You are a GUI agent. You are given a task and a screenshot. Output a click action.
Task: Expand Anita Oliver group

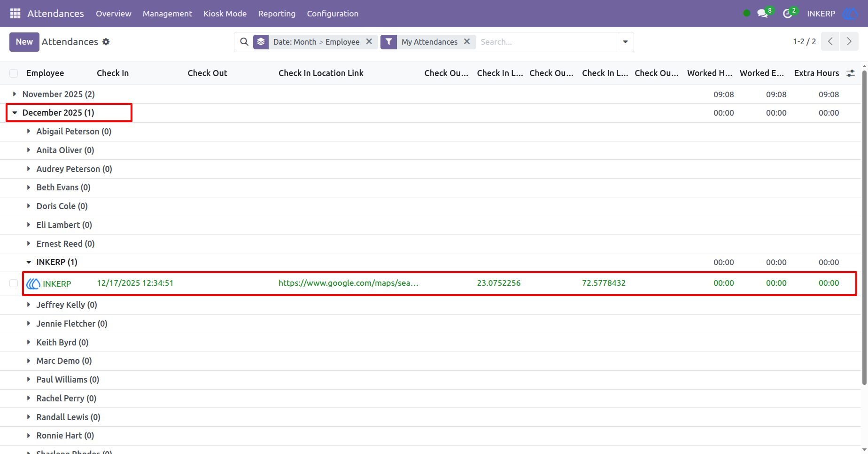click(29, 150)
